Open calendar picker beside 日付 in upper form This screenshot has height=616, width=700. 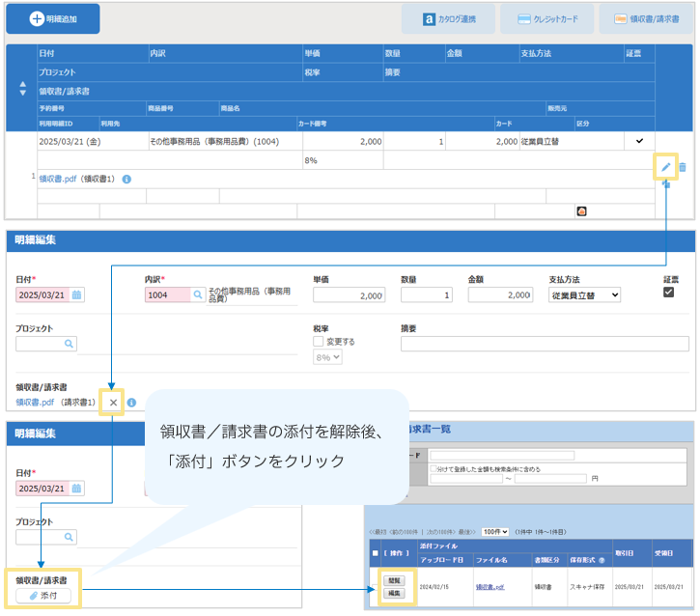pyautogui.click(x=76, y=295)
